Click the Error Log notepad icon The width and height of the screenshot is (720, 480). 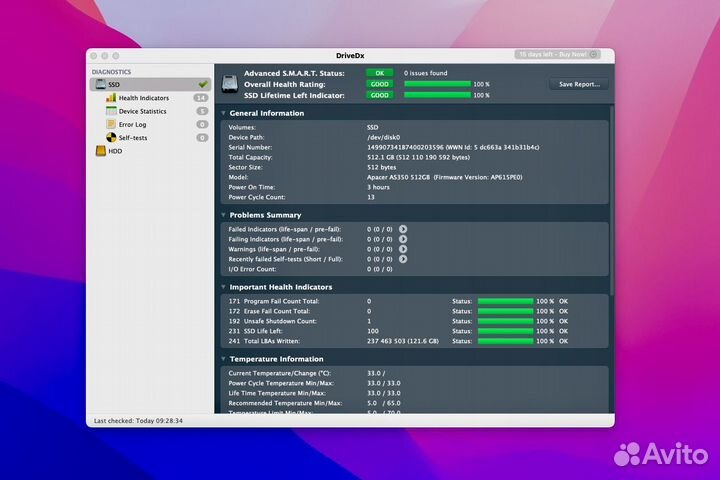pyautogui.click(x=111, y=124)
